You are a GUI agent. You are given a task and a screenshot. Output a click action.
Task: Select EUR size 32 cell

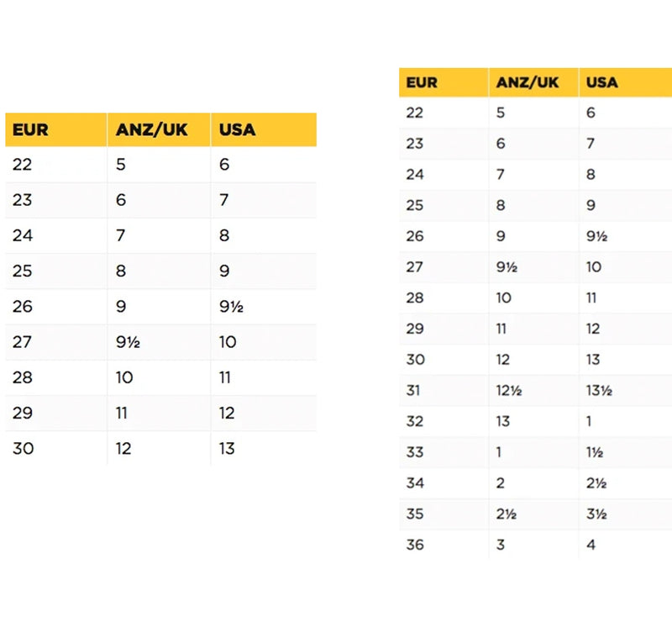point(415,421)
